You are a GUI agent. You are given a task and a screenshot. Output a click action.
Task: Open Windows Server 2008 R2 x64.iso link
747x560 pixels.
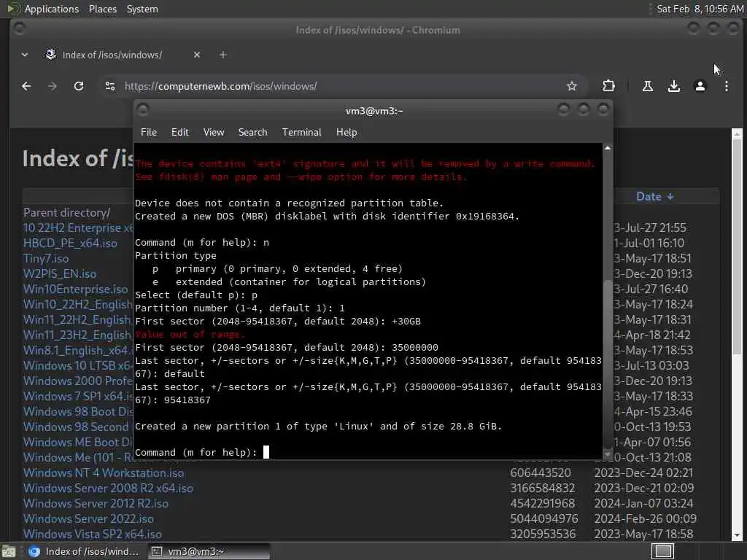coord(108,488)
